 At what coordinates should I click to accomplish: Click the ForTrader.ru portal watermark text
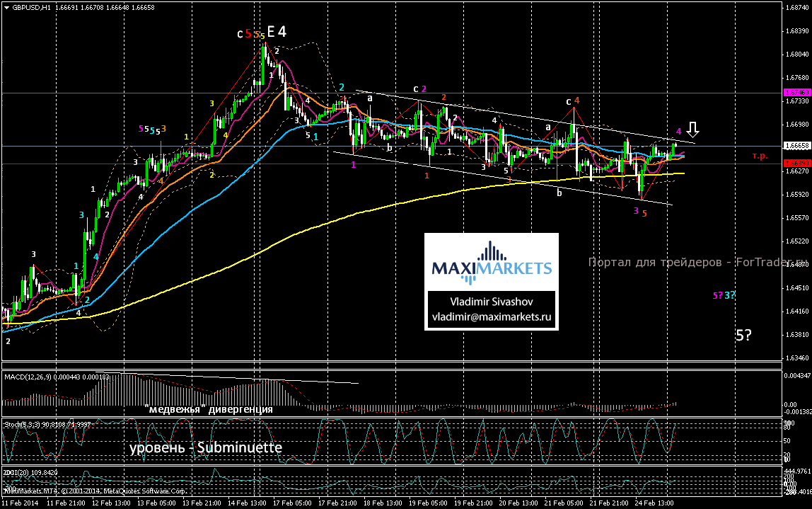pyautogui.click(x=697, y=263)
